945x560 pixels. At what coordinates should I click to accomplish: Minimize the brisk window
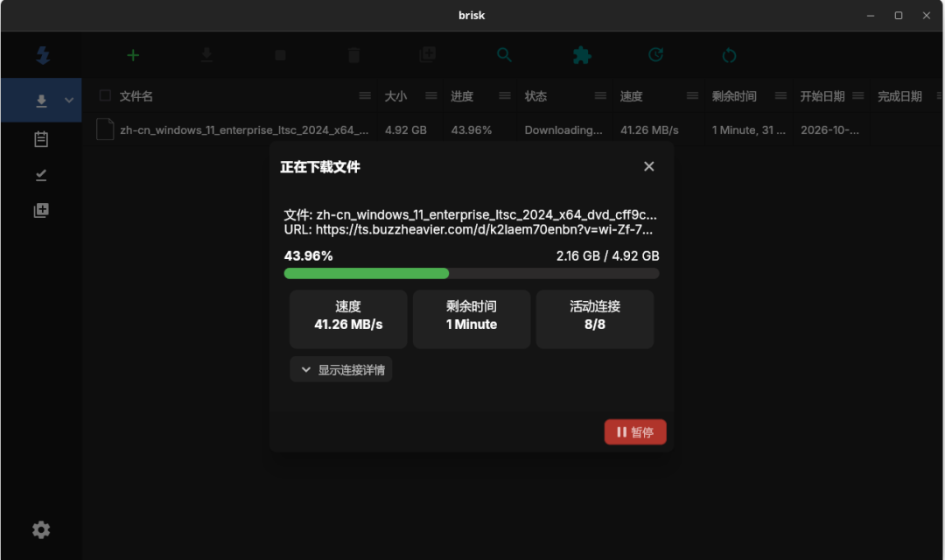(x=871, y=16)
